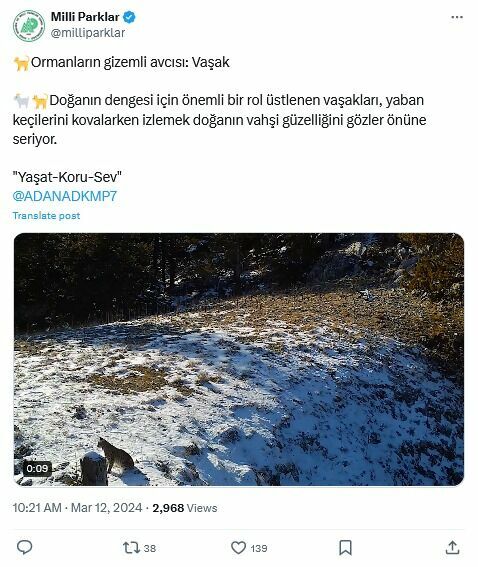Open the 10:21 AM Mar 12, 2024 timestamp
478x567 pixels.
77,508
